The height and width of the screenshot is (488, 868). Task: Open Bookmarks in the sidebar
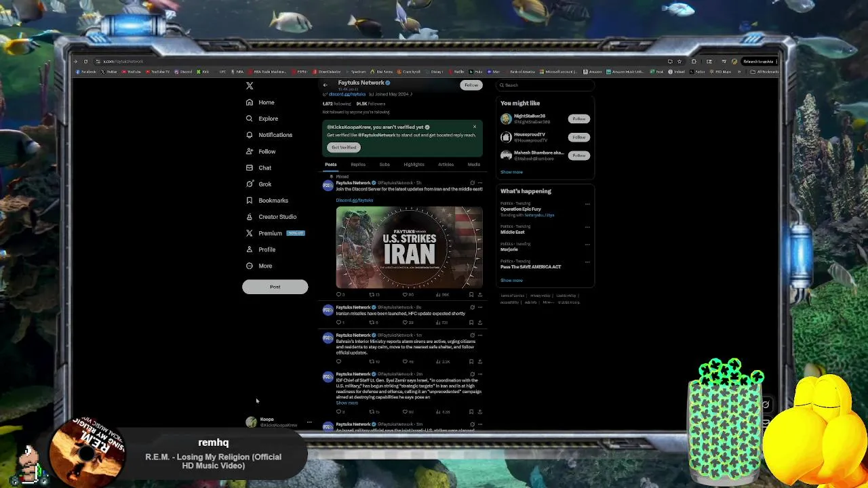(x=267, y=201)
